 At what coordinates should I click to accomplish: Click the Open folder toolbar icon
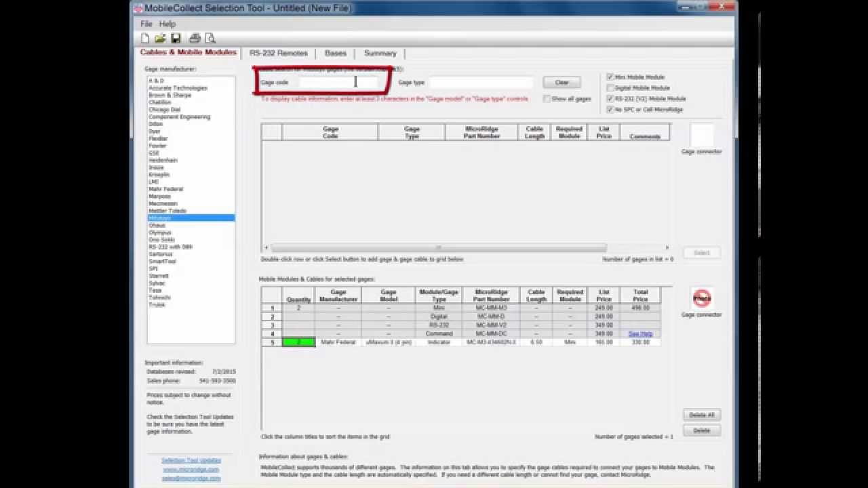tap(160, 39)
